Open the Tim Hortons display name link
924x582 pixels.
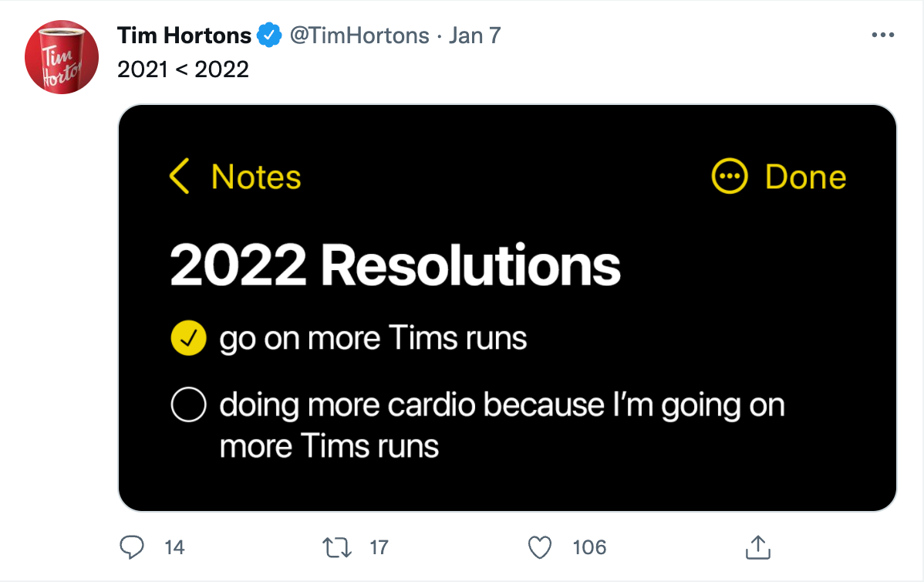[x=184, y=36]
